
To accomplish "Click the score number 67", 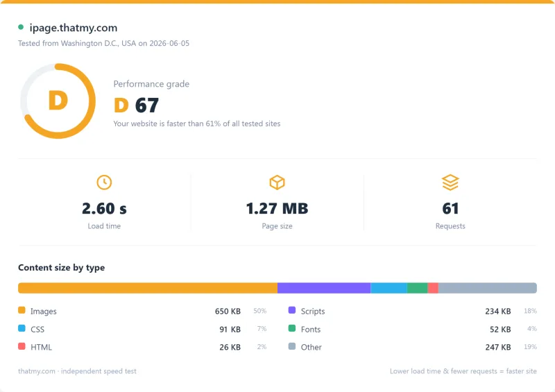I will coord(147,105).
